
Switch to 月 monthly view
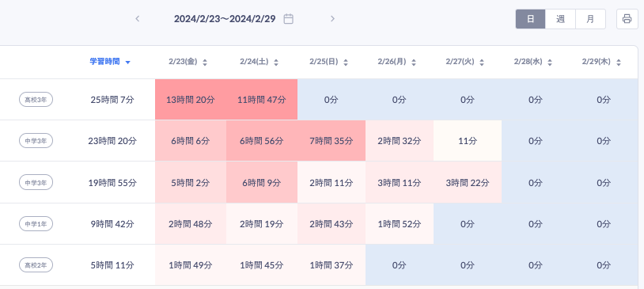click(590, 19)
